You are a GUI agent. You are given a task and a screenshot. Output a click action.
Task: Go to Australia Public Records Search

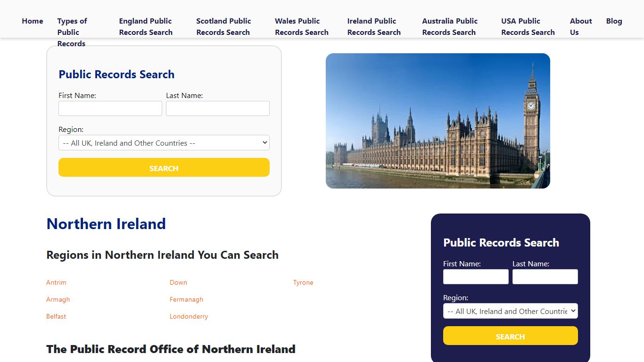point(450,27)
